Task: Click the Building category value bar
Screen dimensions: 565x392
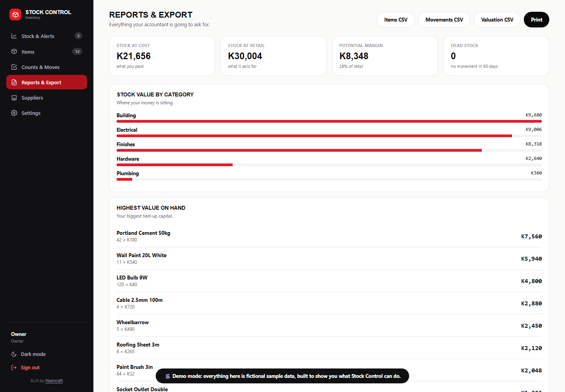Action: tap(329, 122)
